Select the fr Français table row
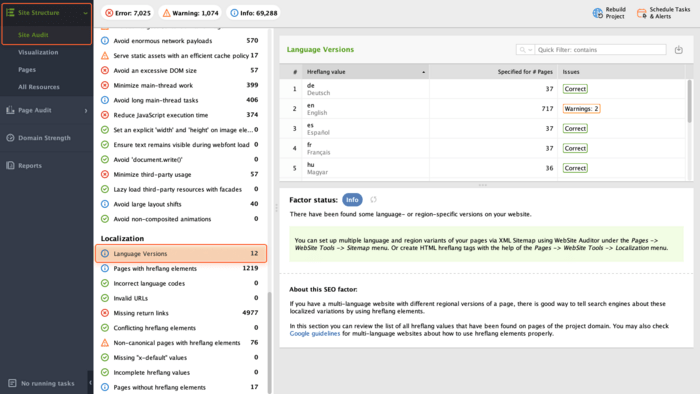The image size is (700, 394). [x=483, y=148]
